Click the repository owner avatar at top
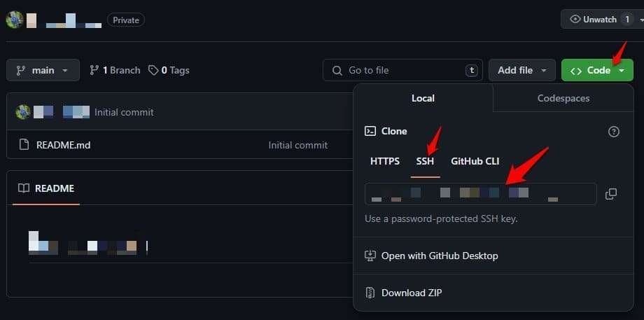This screenshot has height=320, width=644. pos(15,20)
